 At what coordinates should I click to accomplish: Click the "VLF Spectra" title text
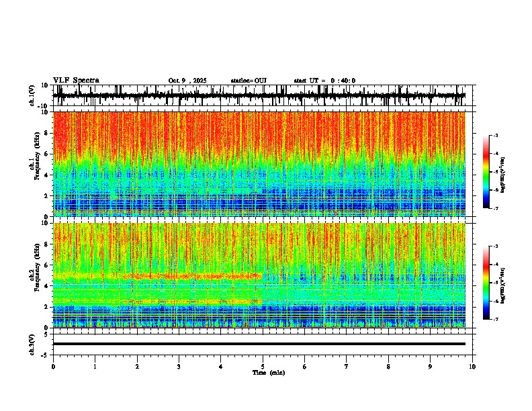pyautogui.click(x=76, y=80)
